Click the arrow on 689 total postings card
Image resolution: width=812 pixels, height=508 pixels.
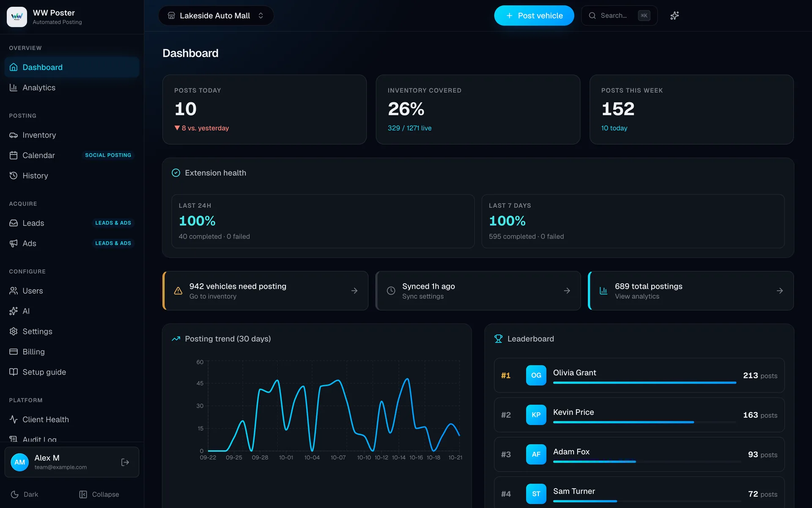[780, 291]
